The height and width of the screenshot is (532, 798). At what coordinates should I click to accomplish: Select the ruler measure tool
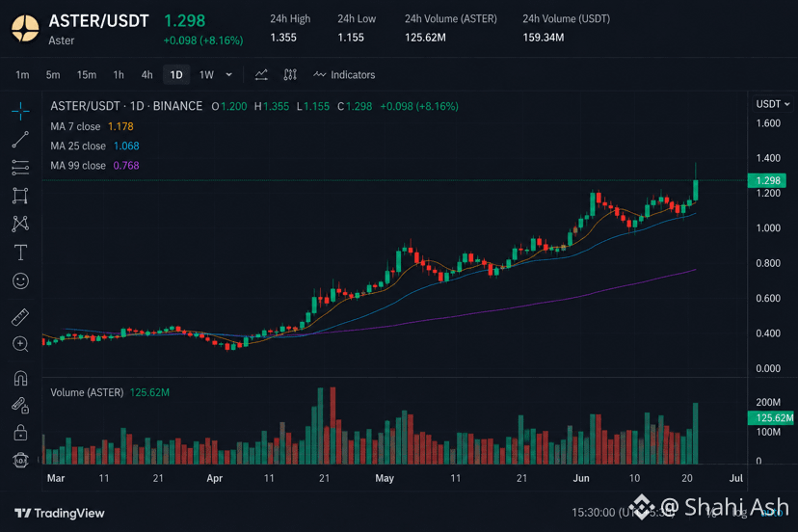click(x=20, y=317)
